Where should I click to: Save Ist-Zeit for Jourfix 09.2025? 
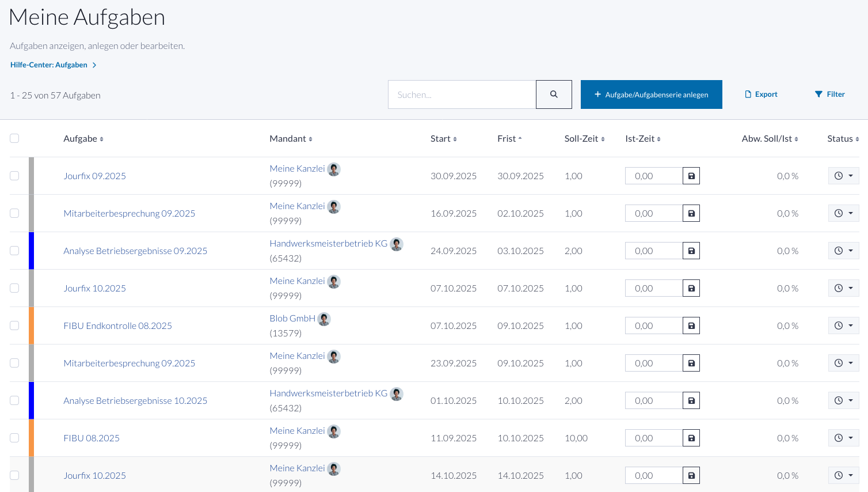(x=691, y=176)
